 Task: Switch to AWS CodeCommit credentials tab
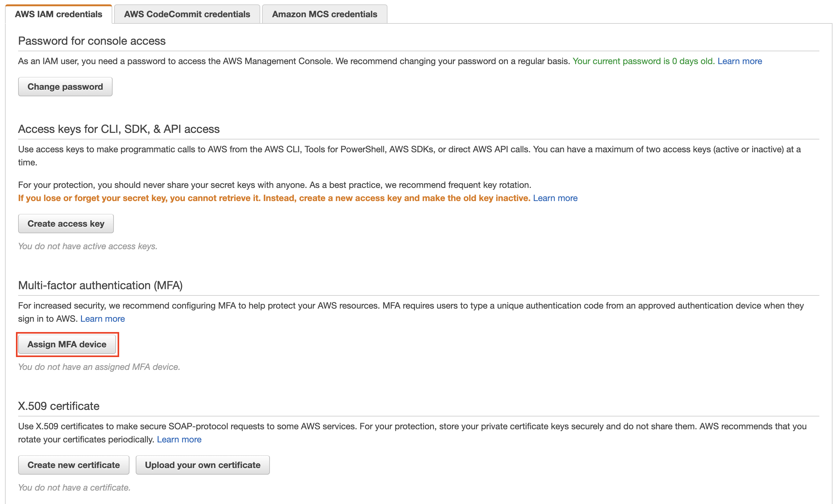[x=187, y=14]
